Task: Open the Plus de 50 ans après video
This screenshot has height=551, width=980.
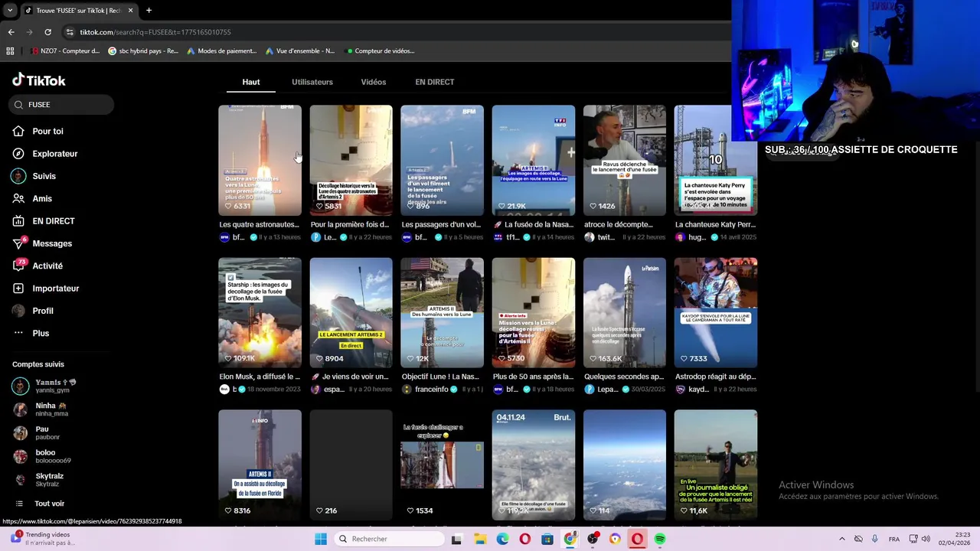Action: tap(533, 312)
